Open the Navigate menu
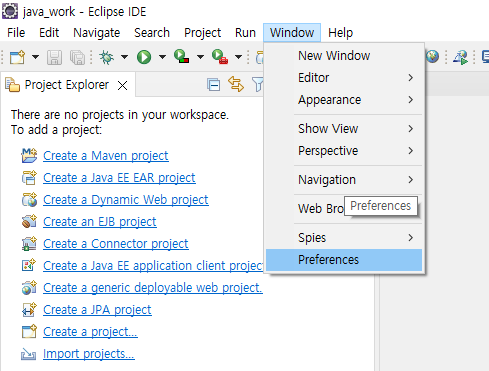This screenshot has height=371, width=489. point(97,33)
